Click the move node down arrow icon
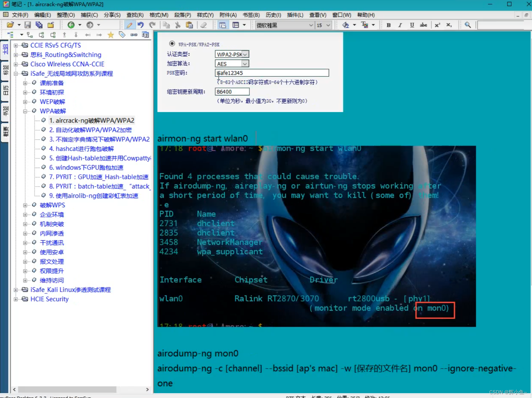The image size is (532, 398). 76,35
